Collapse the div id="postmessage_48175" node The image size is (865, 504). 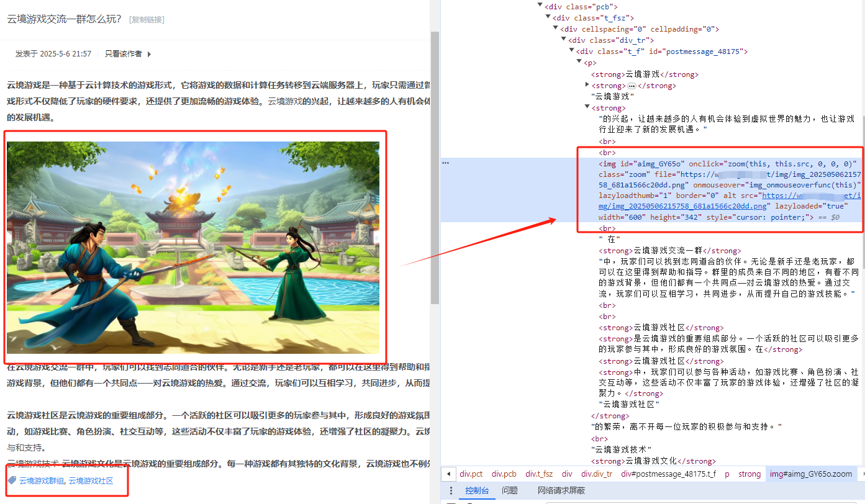pos(572,52)
